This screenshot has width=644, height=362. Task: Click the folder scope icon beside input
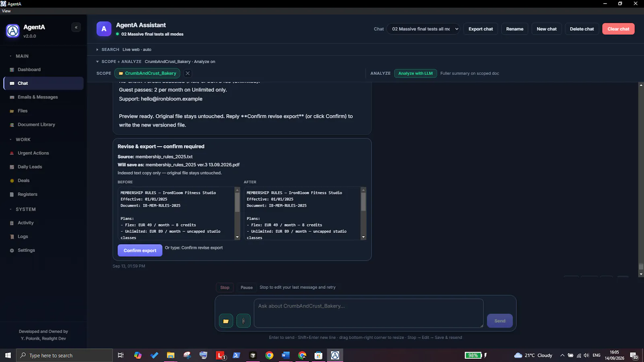tap(226, 321)
